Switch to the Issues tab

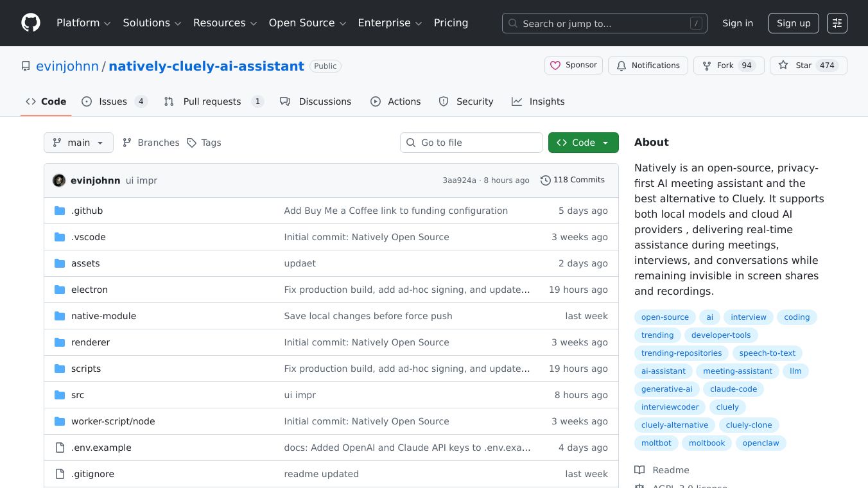114,101
